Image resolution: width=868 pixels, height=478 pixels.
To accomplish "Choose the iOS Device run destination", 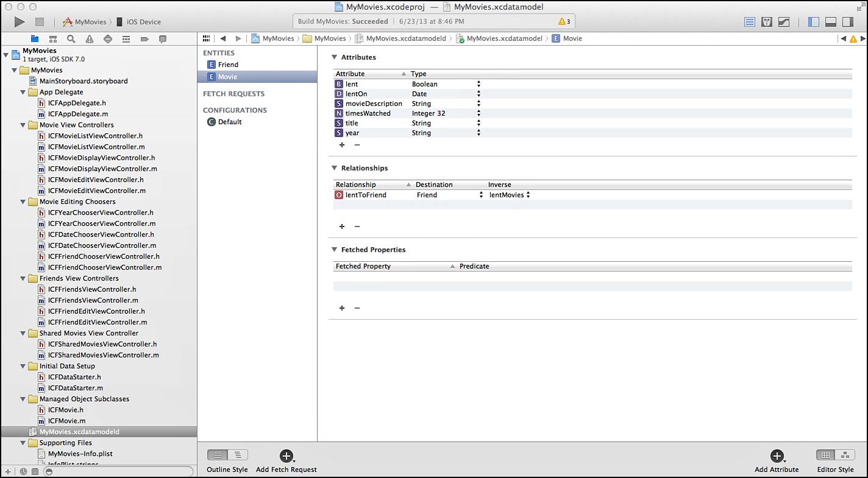I will (x=138, y=22).
